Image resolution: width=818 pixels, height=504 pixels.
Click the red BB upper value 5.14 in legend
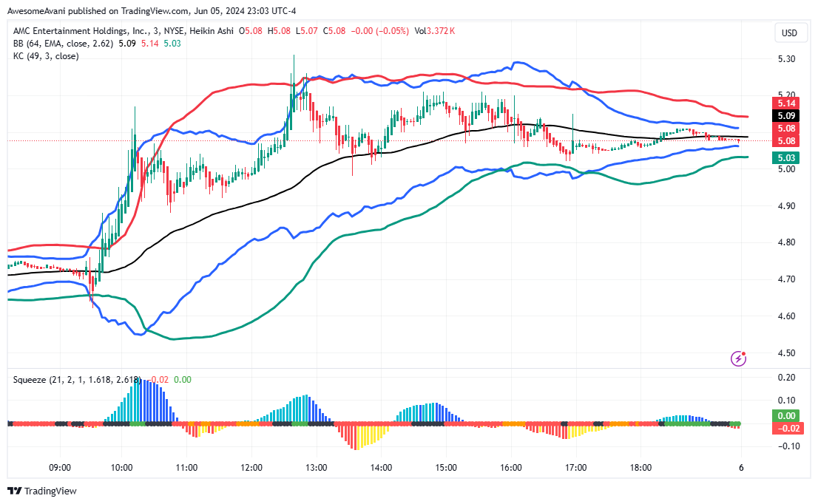[x=149, y=44]
